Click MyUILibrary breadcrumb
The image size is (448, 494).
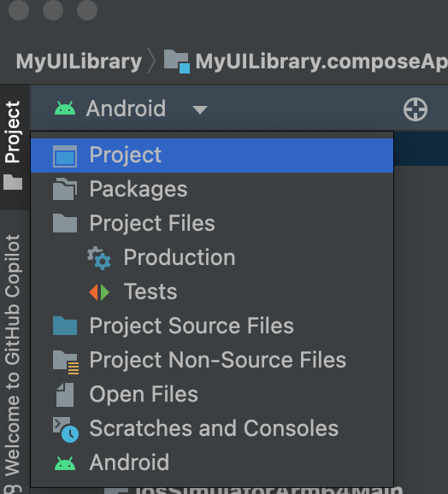[79, 62]
